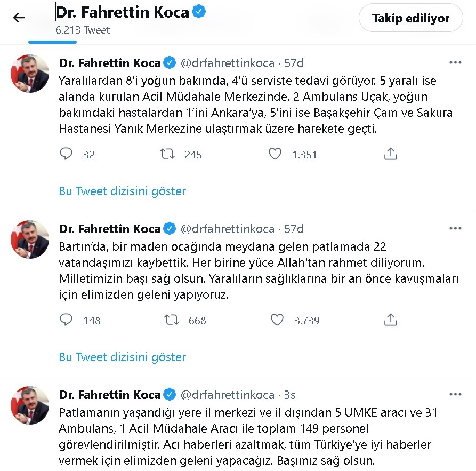Like the tweet with 1.351 likes
Viewport: 476px width, 471px height.
[275, 154]
